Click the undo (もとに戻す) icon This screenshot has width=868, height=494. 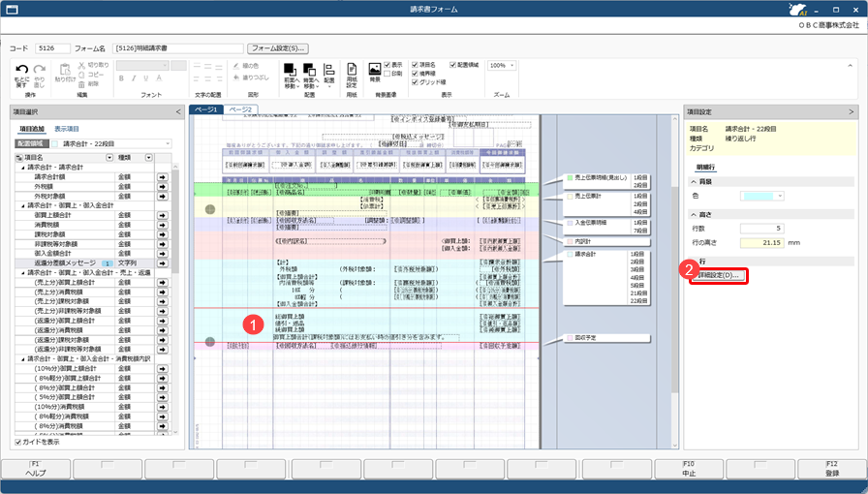click(21, 69)
